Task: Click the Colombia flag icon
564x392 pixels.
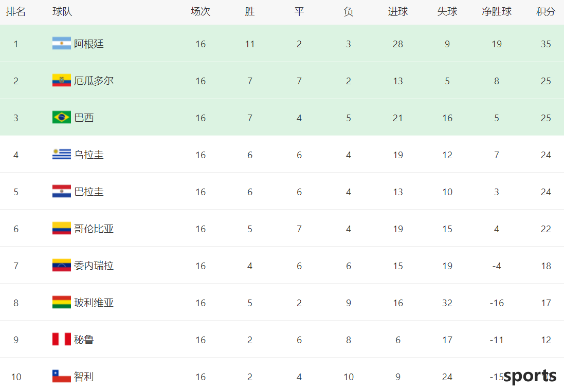Action: click(x=62, y=229)
